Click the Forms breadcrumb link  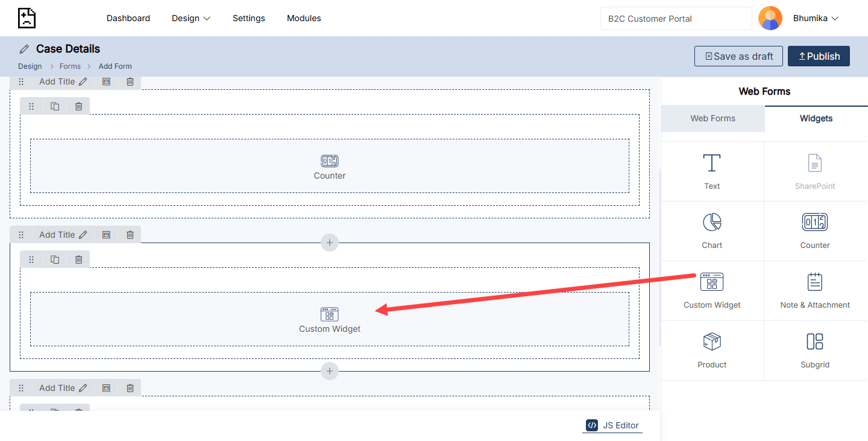70,66
